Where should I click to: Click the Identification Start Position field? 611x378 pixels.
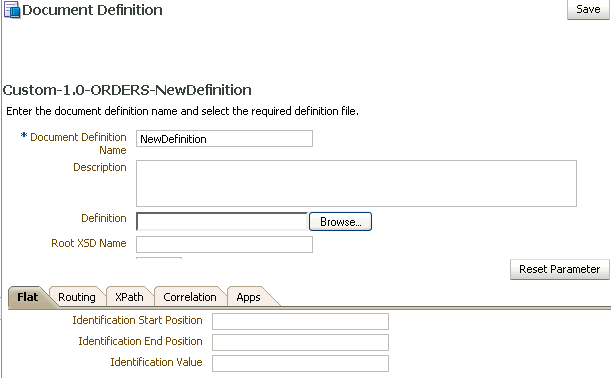coord(300,321)
